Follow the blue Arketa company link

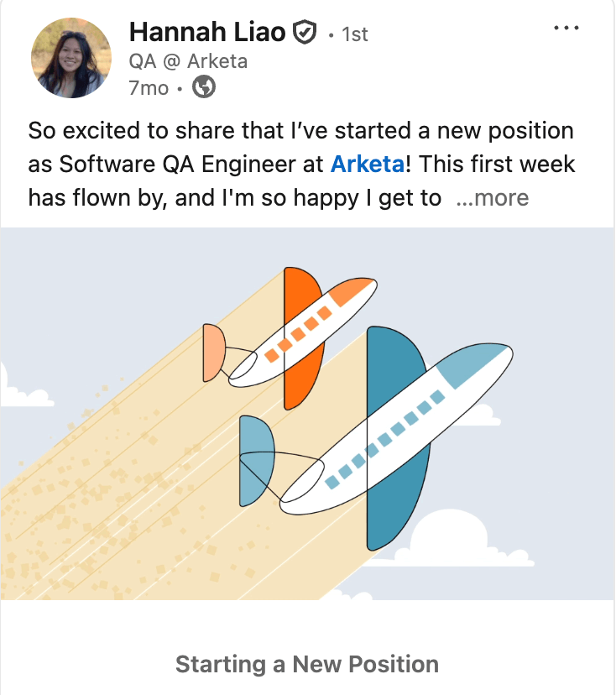(368, 164)
